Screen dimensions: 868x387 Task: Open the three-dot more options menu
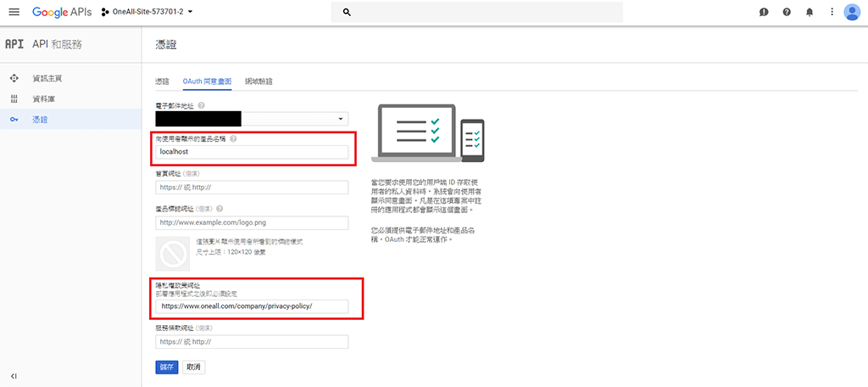point(831,13)
